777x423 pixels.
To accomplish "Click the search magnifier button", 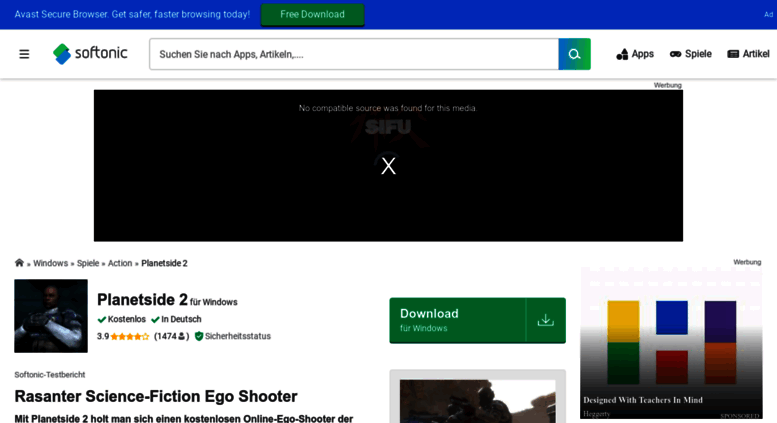I will (x=574, y=54).
